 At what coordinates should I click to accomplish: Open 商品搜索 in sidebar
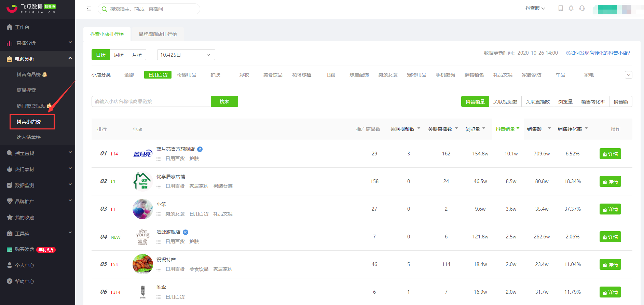26,90
